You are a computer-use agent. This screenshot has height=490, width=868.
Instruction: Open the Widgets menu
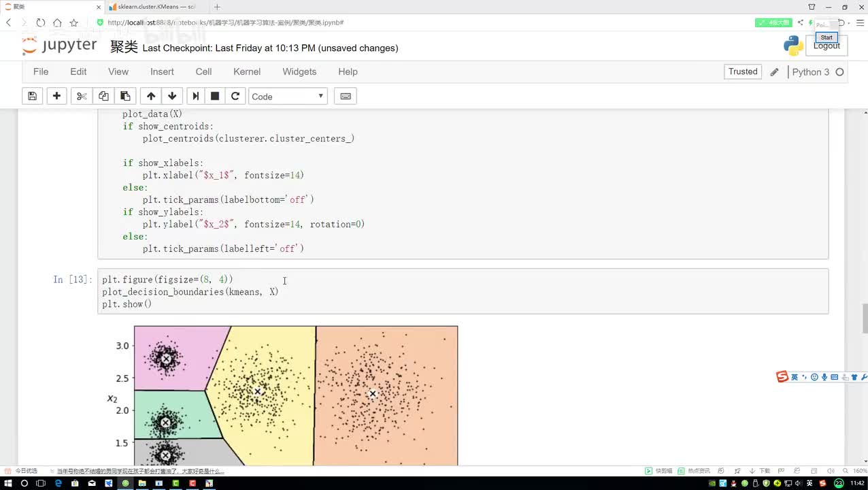click(299, 71)
